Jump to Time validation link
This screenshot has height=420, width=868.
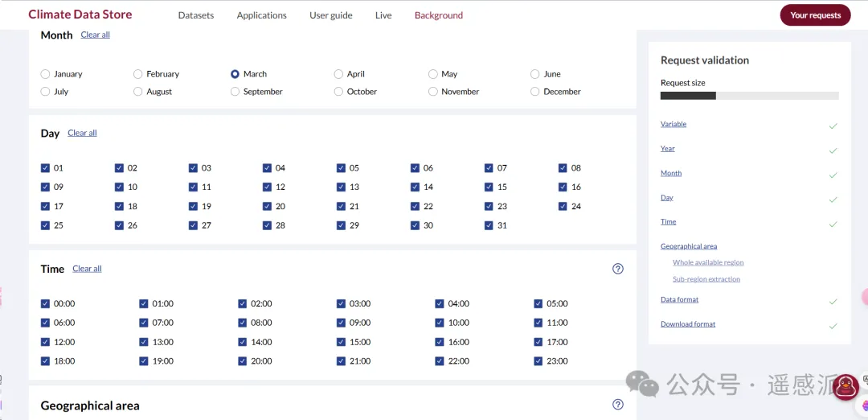668,221
